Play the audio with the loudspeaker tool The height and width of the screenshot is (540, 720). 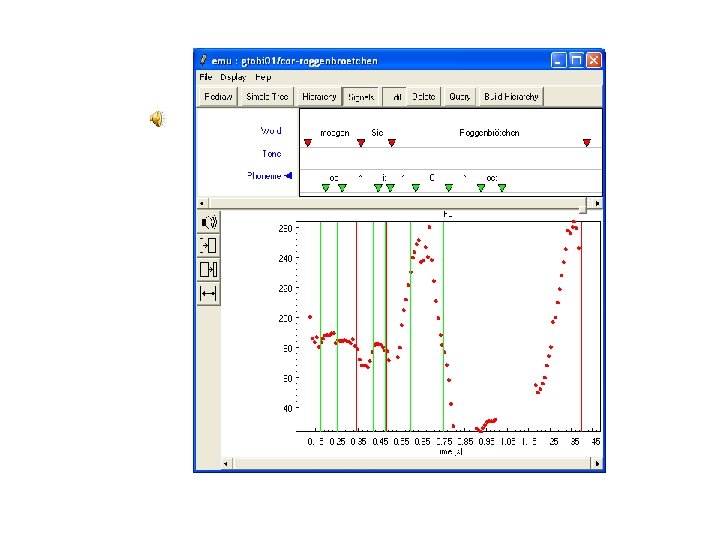pyautogui.click(x=209, y=223)
